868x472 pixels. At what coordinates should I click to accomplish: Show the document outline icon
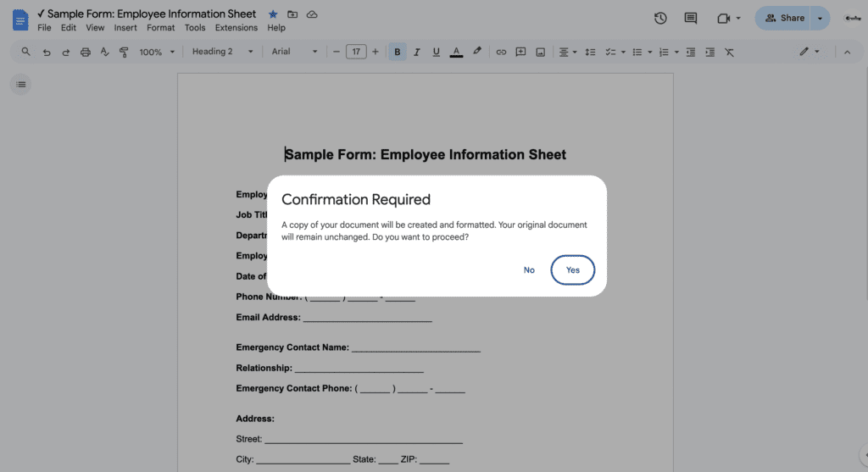tap(20, 85)
